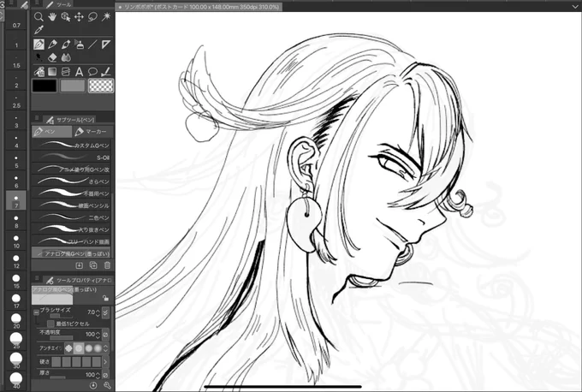Open brush size dynamics button
The image size is (582, 392).
(x=105, y=312)
